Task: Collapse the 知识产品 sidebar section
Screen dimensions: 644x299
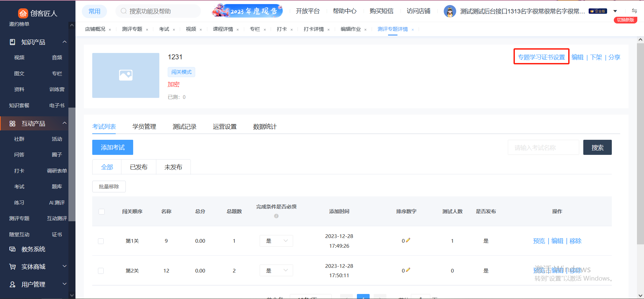Action: coord(64,42)
